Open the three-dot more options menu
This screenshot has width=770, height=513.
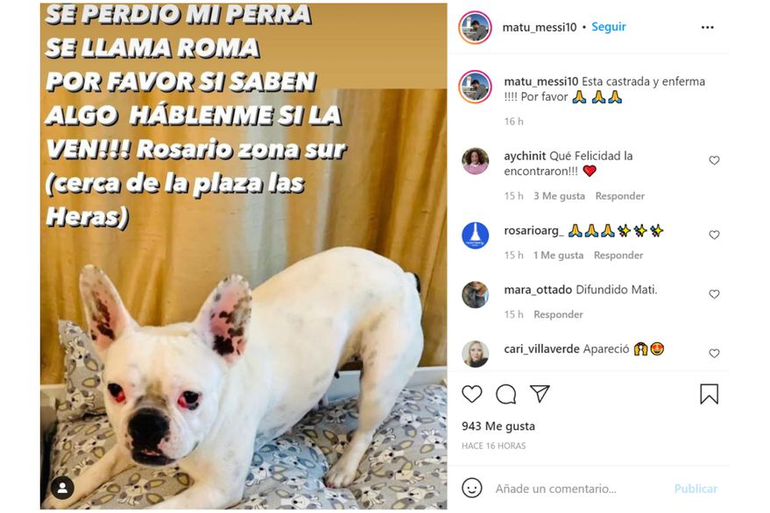707,27
